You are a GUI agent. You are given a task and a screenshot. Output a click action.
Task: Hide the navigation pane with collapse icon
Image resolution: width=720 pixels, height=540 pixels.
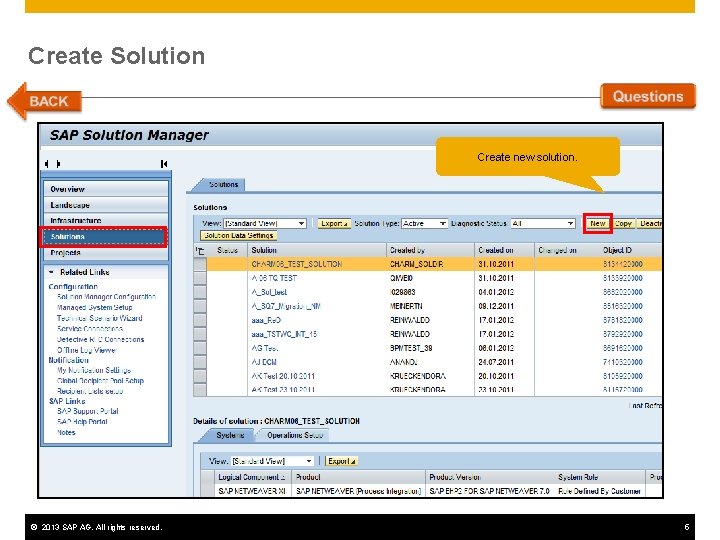point(164,163)
